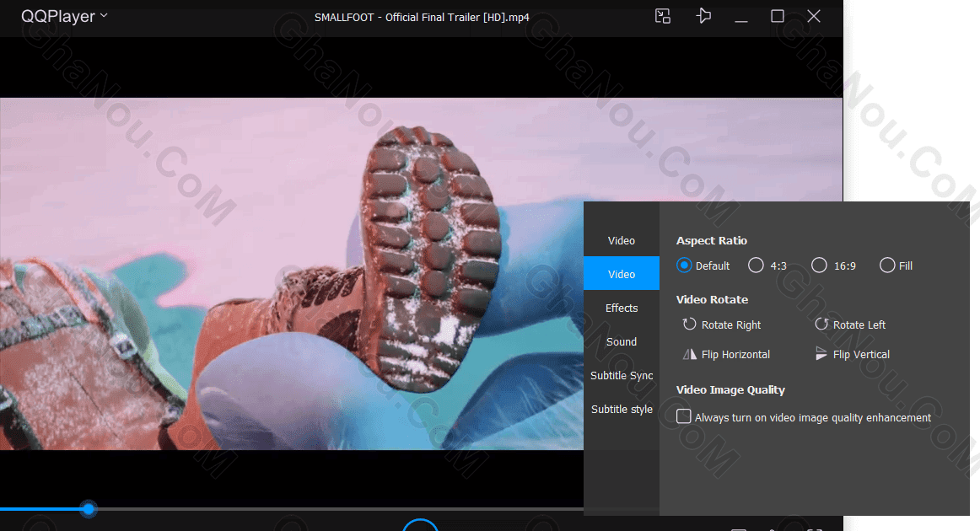Open the Subtitle Sync tab
The height and width of the screenshot is (531, 980).
pyautogui.click(x=622, y=375)
